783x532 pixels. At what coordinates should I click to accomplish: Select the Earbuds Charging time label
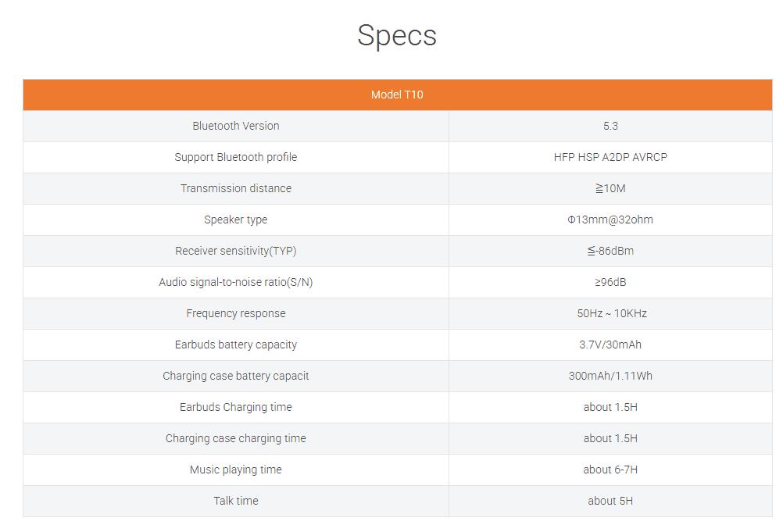point(236,407)
